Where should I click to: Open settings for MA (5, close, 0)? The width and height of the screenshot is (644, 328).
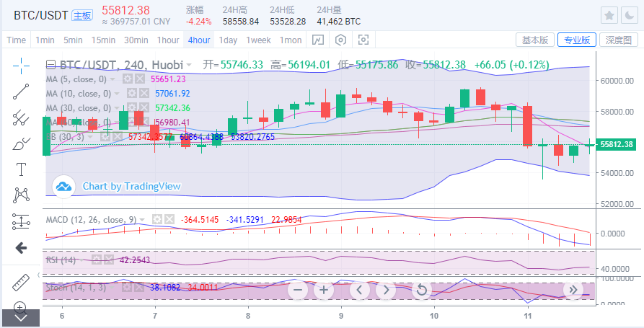tap(128, 79)
